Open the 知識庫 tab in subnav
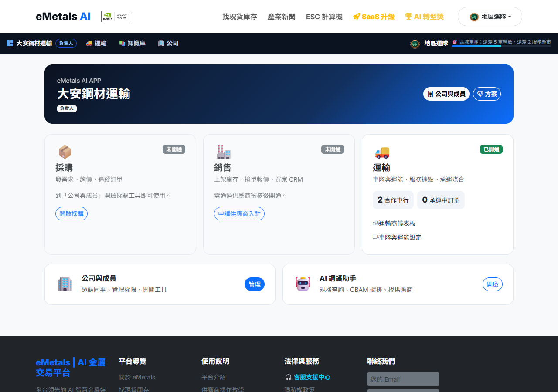This screenshot has width=558, height=392. coord(132,43)
